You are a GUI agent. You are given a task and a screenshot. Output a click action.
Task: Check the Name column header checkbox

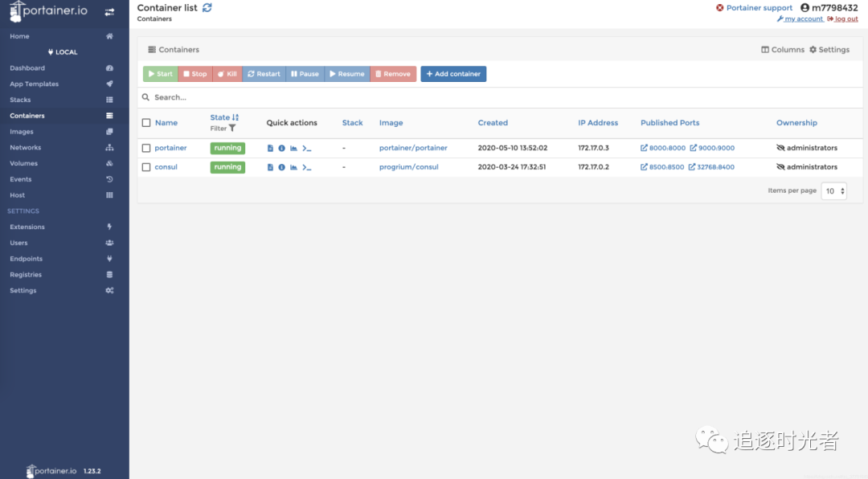[145, 122]
